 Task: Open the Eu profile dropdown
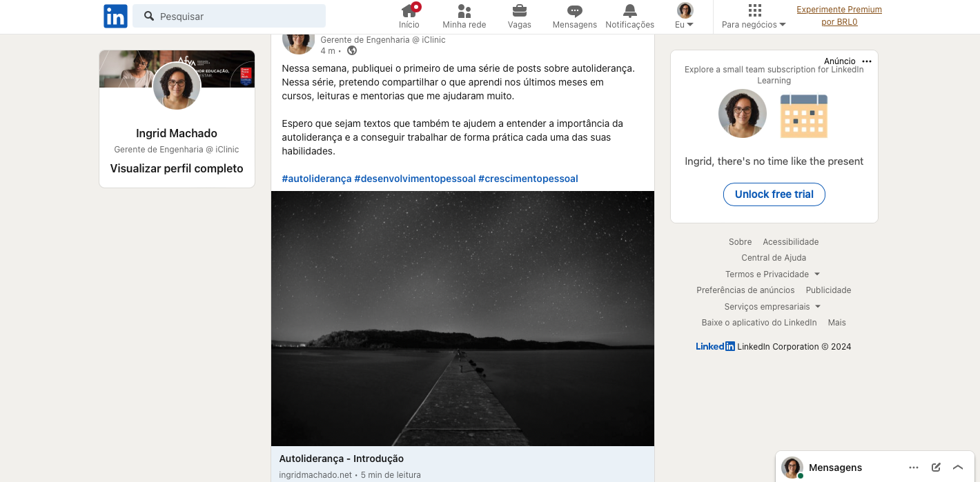point(685,17)
